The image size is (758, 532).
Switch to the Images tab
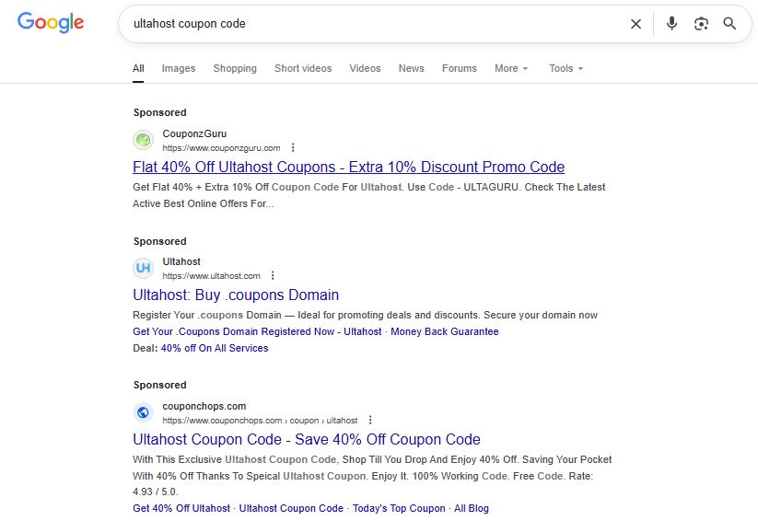179,68
